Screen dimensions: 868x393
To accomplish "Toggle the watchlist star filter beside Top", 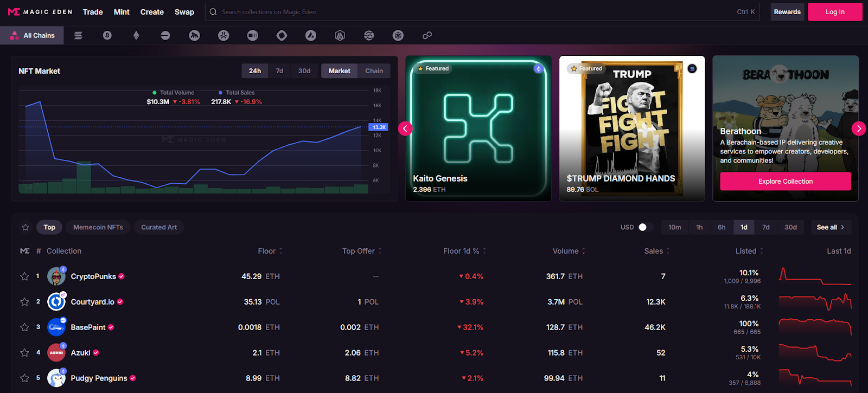I will 25,227.
